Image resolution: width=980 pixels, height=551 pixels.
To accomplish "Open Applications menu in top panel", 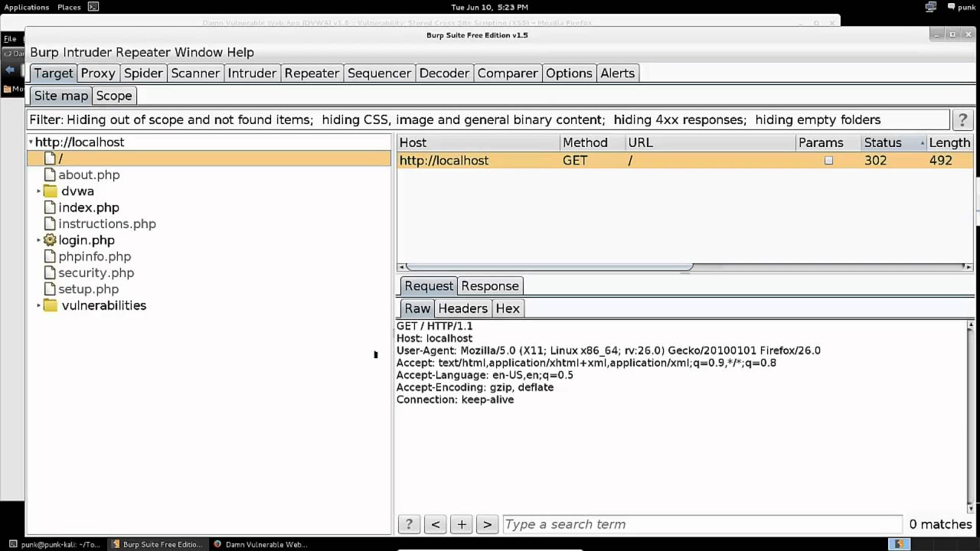I will (x=27, y=7).
